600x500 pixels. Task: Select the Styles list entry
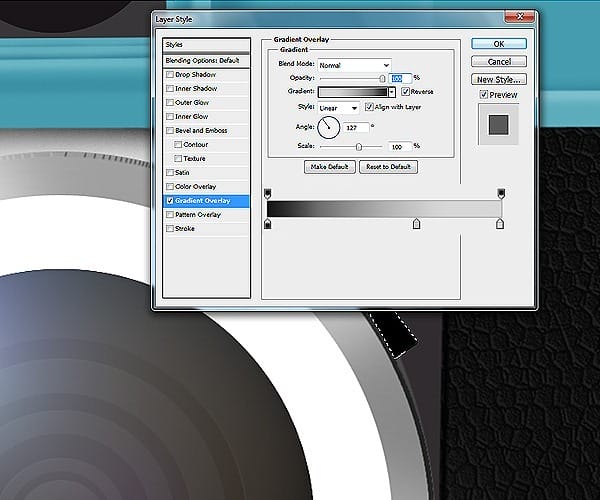click(x=206, y=45)
